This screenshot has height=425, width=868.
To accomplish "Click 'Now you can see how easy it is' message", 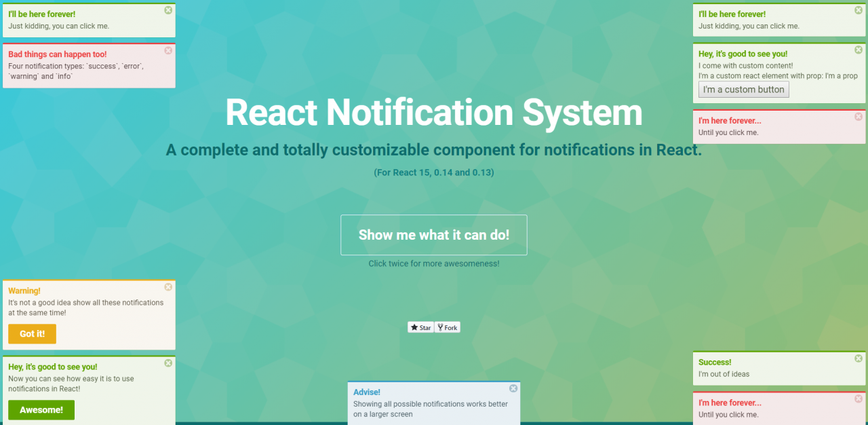I will [x=71, y=384].
